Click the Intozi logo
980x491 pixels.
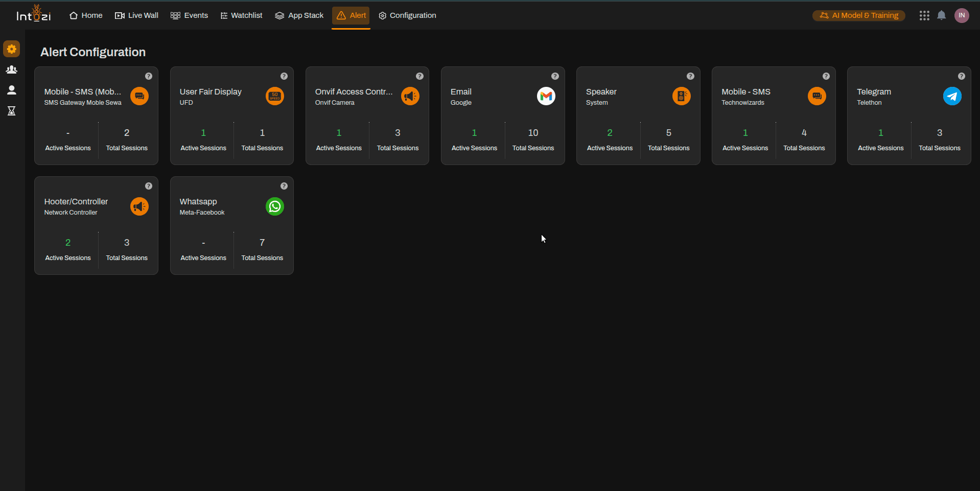tap(34, 14)
